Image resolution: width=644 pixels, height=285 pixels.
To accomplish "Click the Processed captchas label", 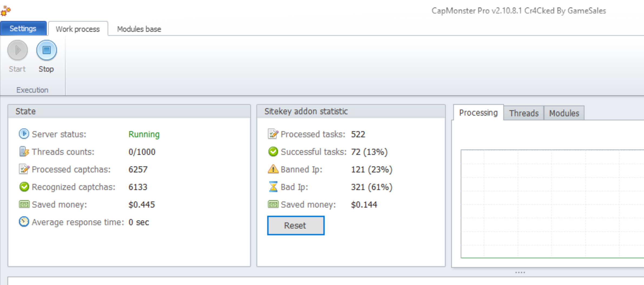I will pyautogui.click(x=71, y=170).
